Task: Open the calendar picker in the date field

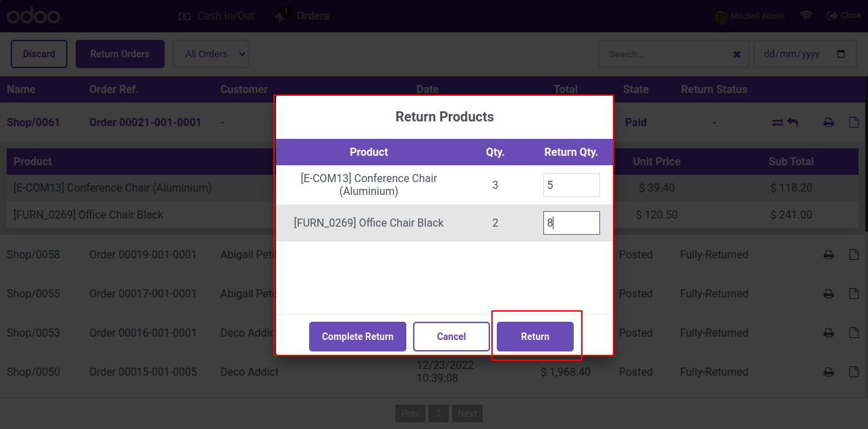Action: pos(841,54)
